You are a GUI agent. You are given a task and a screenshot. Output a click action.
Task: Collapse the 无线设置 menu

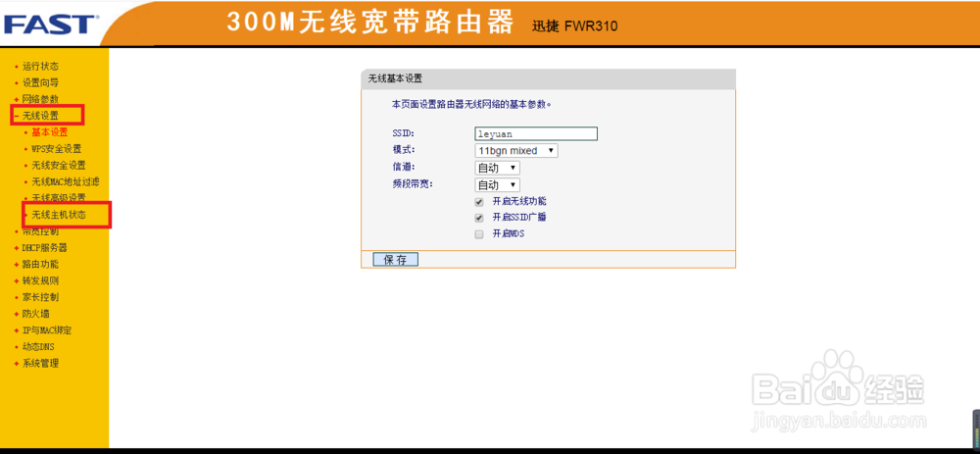pos(40,116)
